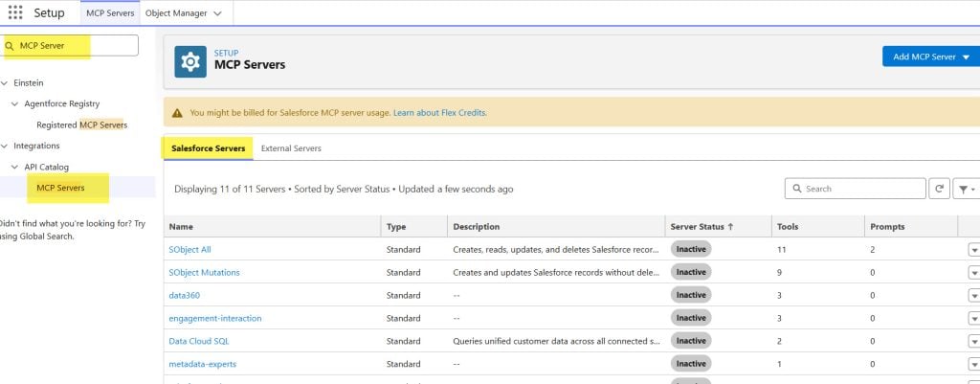Click the Inactive badge for SObject All

click(691, 249)
